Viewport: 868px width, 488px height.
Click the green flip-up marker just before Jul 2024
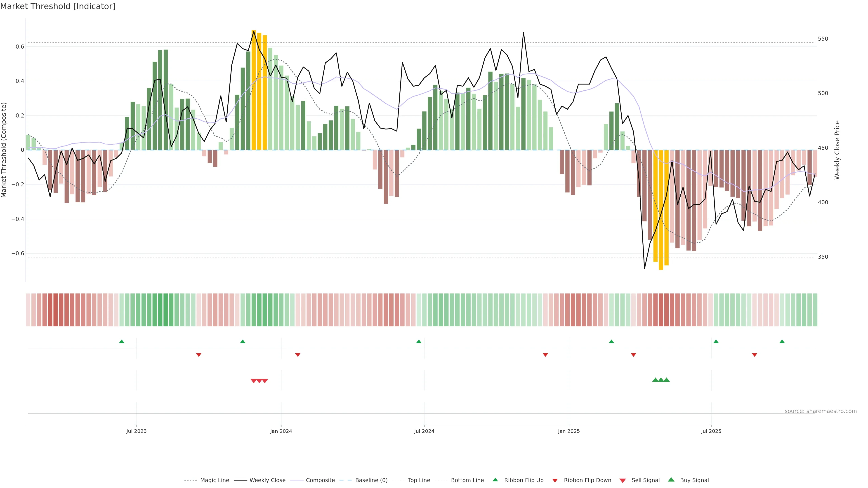tap(418, 342)
